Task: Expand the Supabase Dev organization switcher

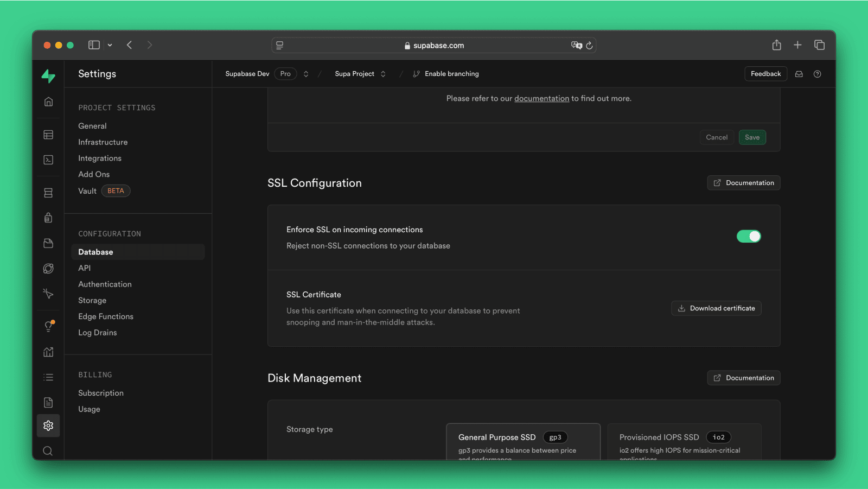Action: click(306, 74)
